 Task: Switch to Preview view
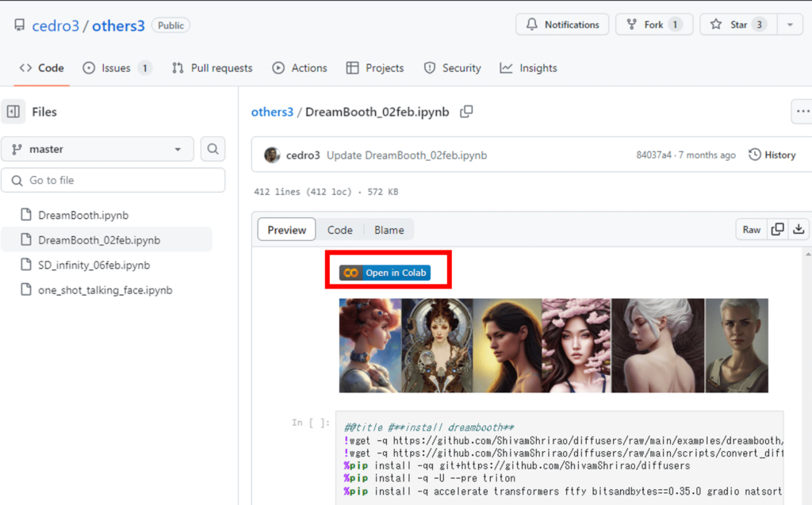coord(286,229)
